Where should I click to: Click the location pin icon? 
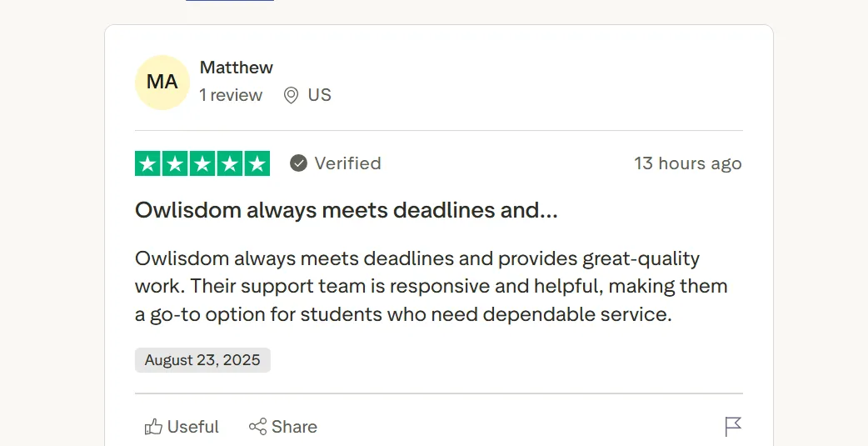click(291, 95)
